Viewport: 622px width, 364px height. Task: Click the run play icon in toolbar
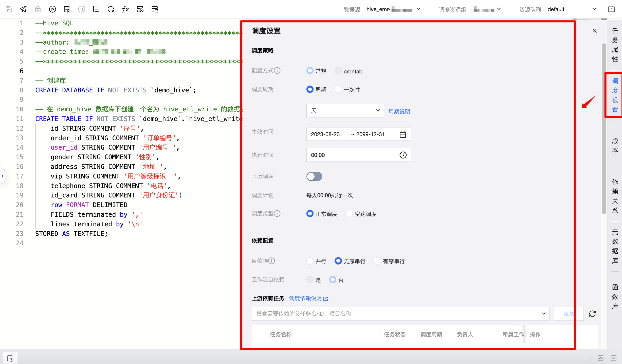52,9
